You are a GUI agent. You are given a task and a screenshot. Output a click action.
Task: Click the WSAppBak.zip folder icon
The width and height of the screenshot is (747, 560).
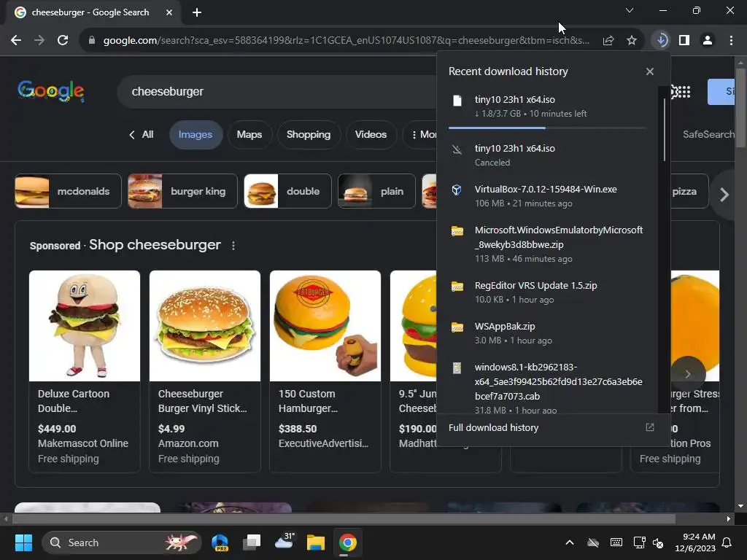[457, 327]
